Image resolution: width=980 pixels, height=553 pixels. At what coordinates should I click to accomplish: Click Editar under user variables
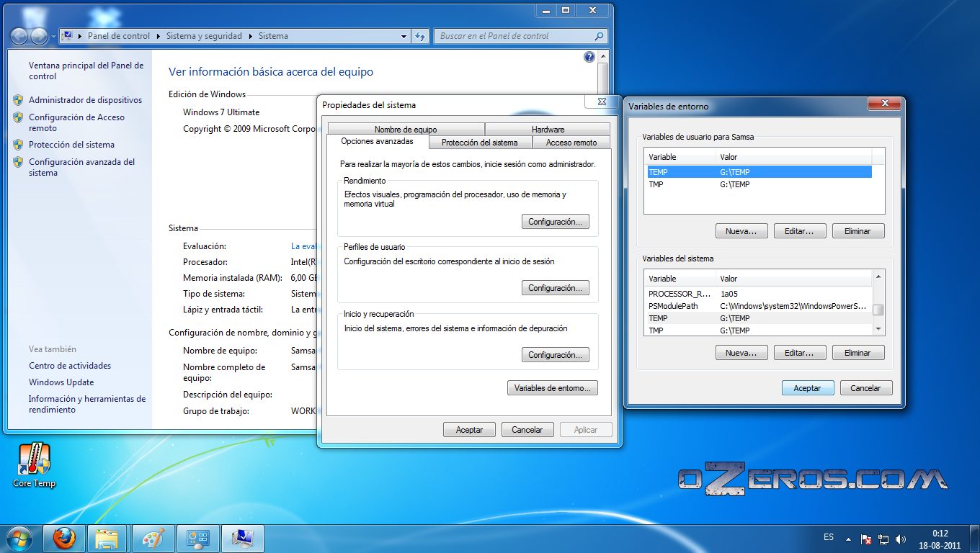pos(799,231)
